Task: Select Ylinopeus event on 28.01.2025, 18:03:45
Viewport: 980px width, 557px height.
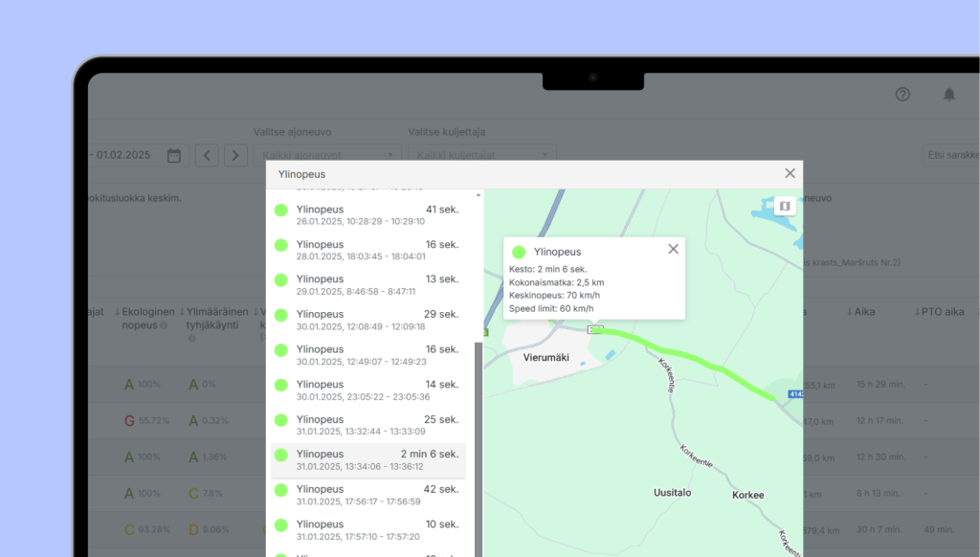Action: (x=367, y=250)
